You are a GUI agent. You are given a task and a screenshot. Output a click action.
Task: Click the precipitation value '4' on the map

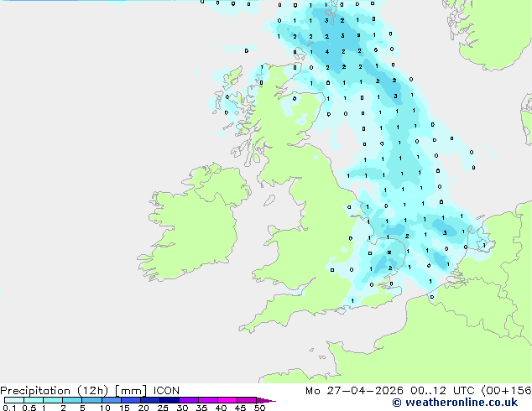pyautogui.click(x=327, y=52)
